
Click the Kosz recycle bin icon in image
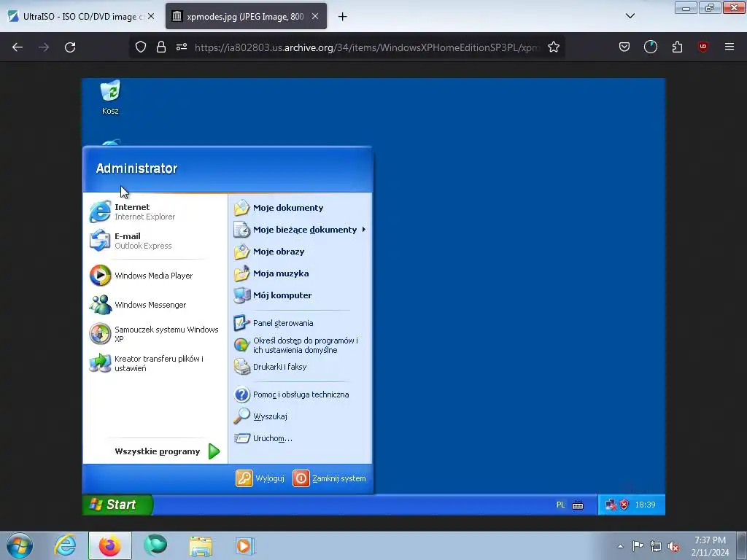110,97
